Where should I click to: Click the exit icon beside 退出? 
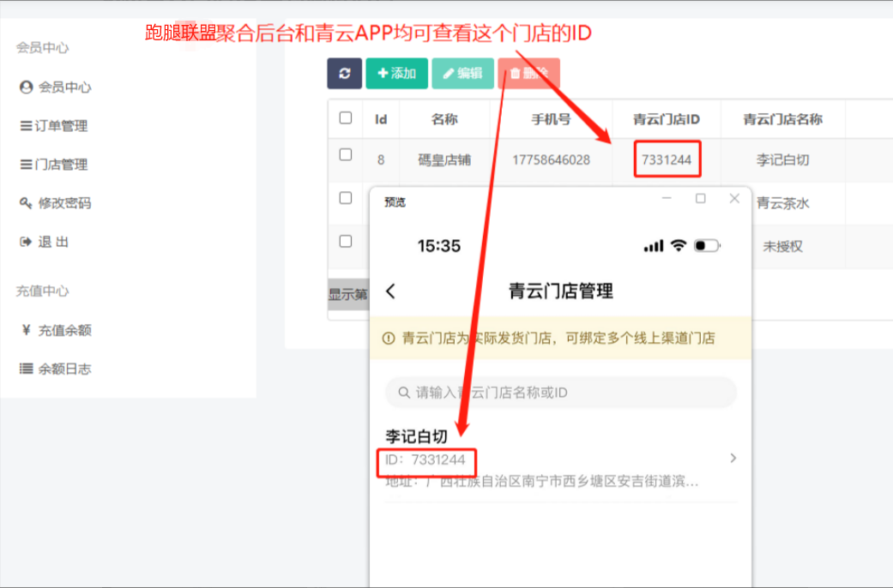point(26,242)
